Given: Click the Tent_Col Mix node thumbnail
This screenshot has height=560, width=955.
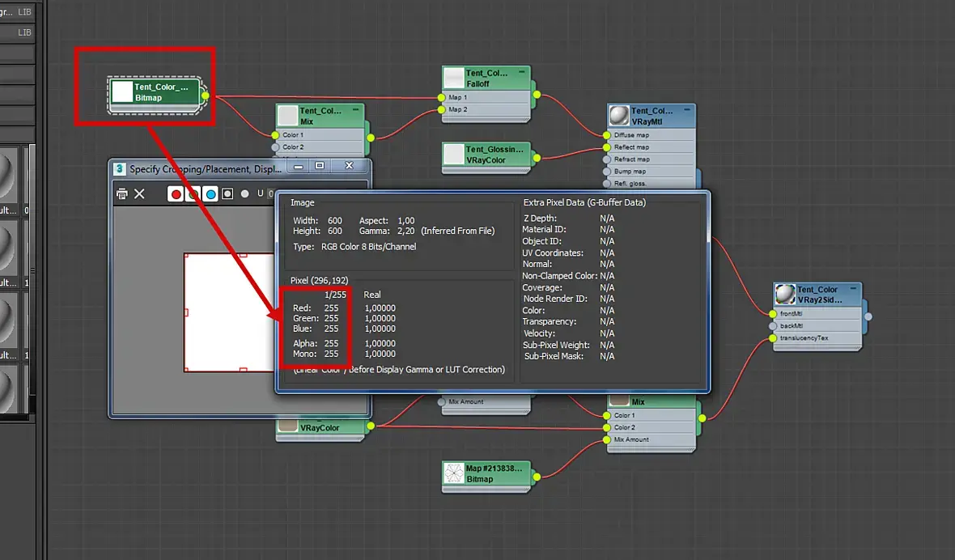Looking at the screenshot, I should (287, 116).
